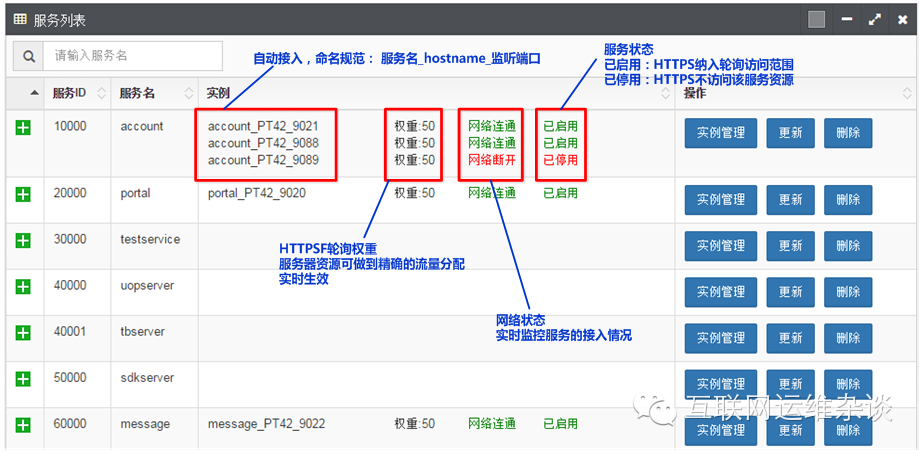The width and height of the screenshot is (922, 454).
Task: Expand the 服务列表 panel to fullscreen
Action: 874,19
